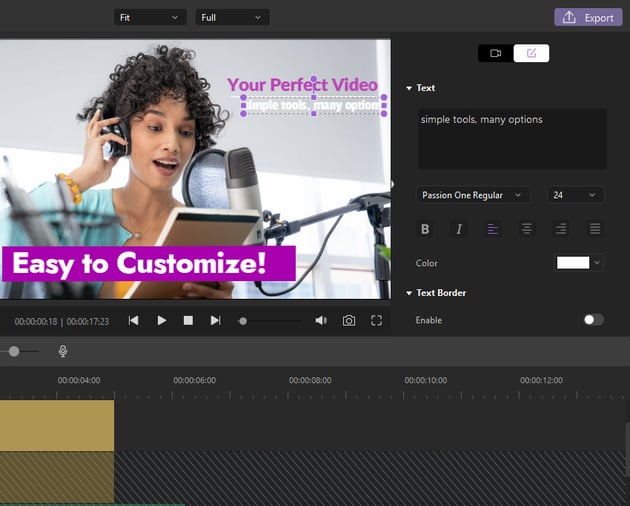Image resolution: width=630 pixels, height=506 pixels.
Task: Justify the text
Action: [595, 229]
